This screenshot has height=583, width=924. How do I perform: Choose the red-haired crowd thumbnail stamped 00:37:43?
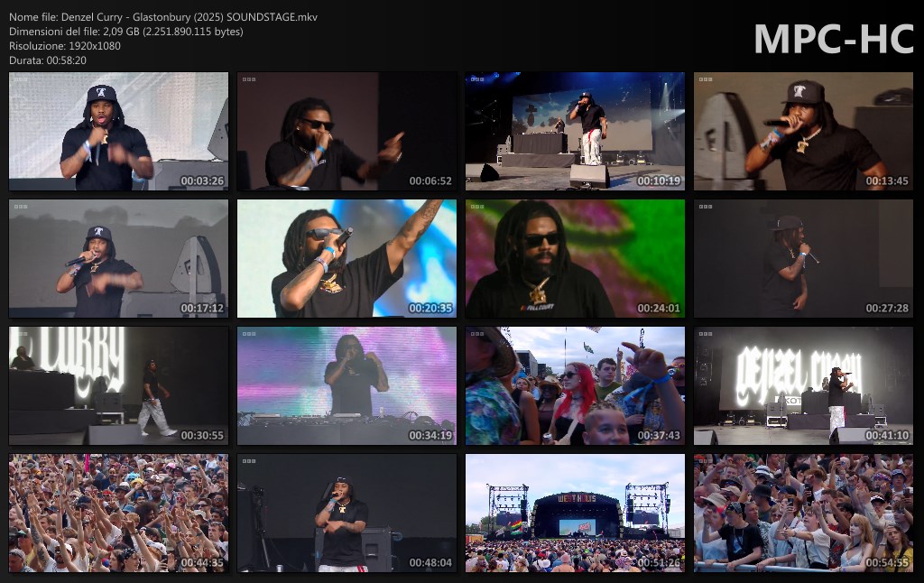[575, 385]
